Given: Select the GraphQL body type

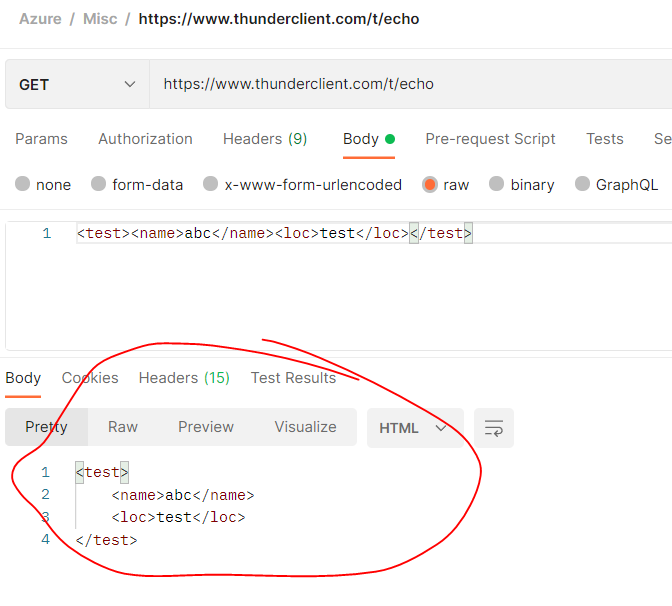Looking at the screenshot, I should [616, 185].
